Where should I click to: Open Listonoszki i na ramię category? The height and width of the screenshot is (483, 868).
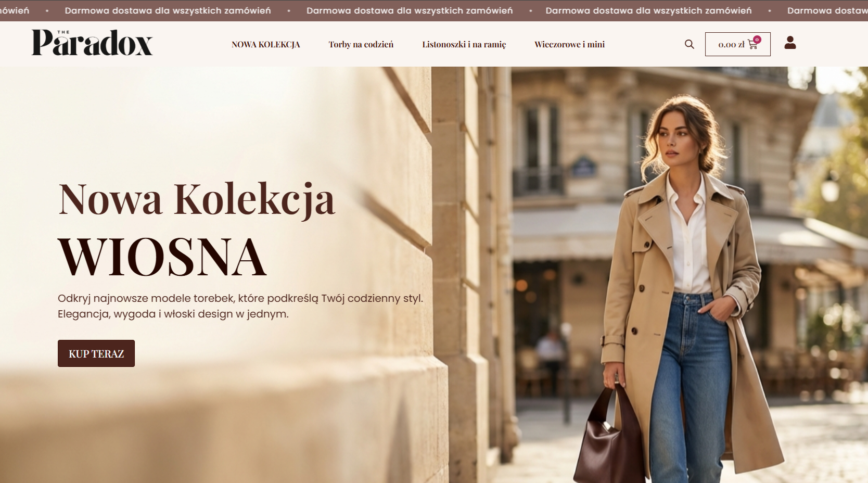pyautogui.click(x=464, y=44)
